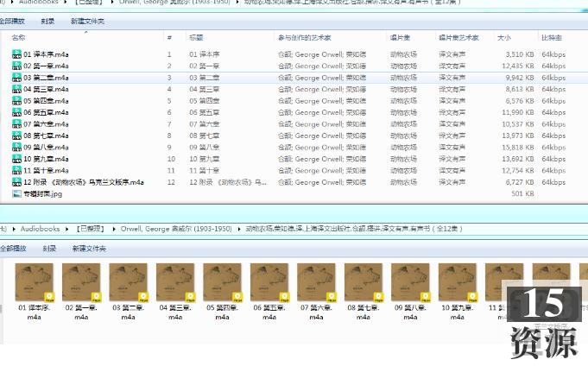This screenshot has height=366, width=588.
Task: Select the 05 第四章.m4a thumbnail
Action: pos(223,282)
